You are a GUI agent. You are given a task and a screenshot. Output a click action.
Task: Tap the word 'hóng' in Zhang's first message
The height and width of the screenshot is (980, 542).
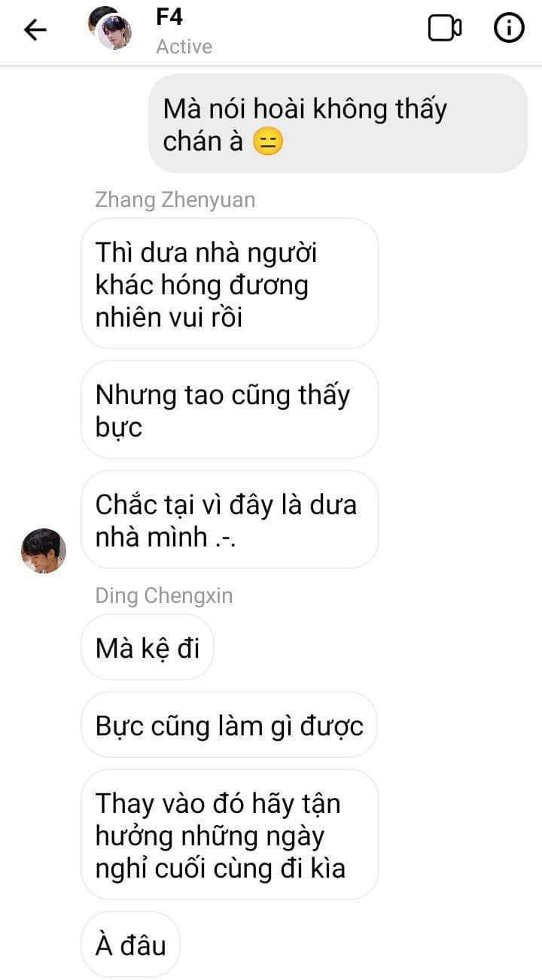tap(200, 286)
